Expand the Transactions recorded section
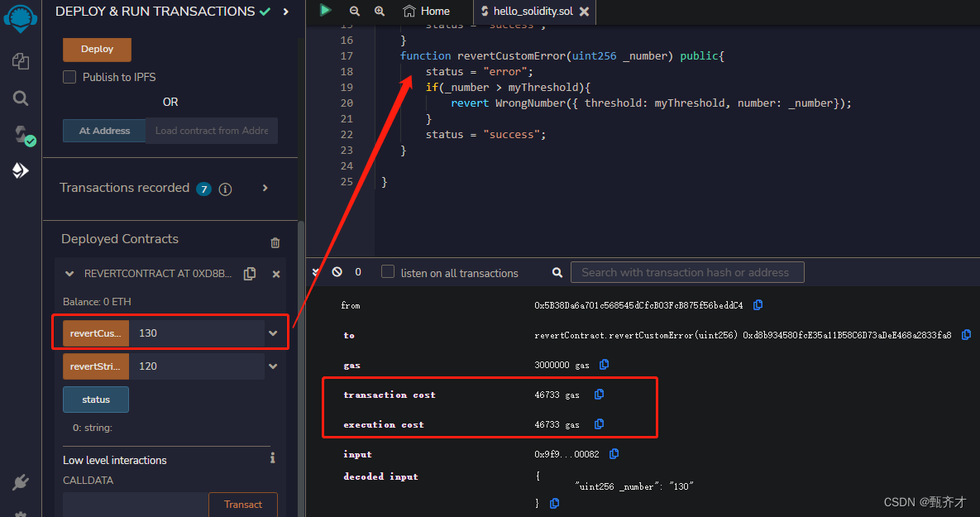Screen dimensions: 980x517 pos(265,188)
